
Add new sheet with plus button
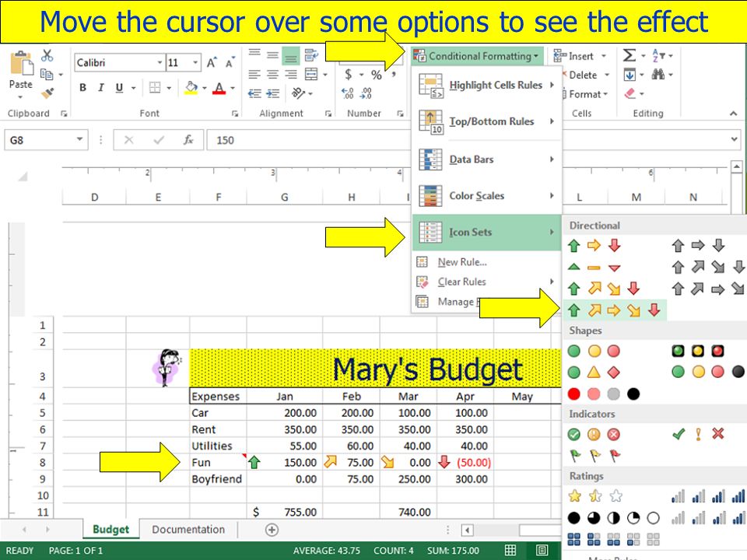272,530
